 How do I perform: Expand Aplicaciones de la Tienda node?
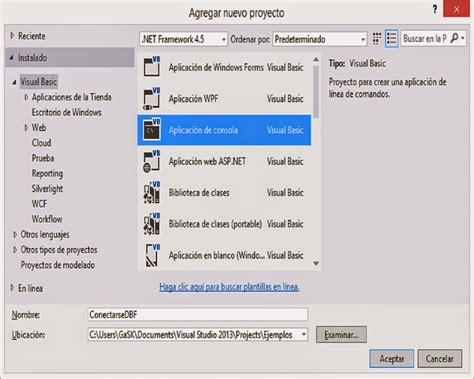tap(26, 97)
